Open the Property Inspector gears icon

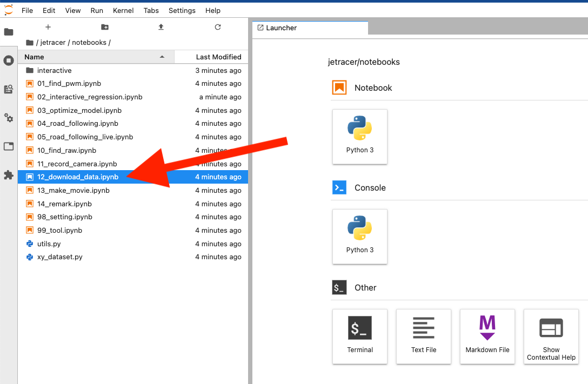click(x=9, y=118)
